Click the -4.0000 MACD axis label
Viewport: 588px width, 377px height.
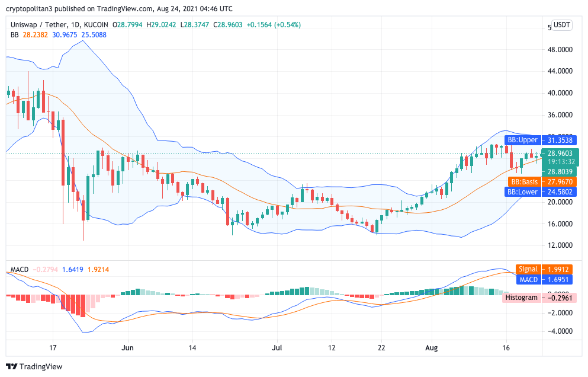[559, 331]
